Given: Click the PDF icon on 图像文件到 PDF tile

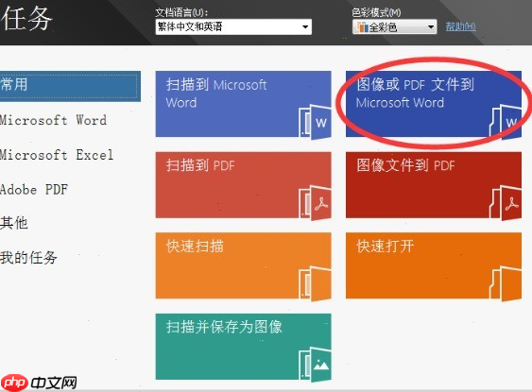Looking at the screenshot, I should pos(506,203).
